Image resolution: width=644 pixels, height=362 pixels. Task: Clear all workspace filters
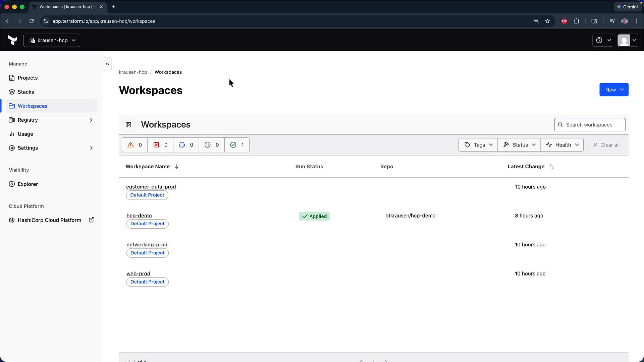pos(606,145)
